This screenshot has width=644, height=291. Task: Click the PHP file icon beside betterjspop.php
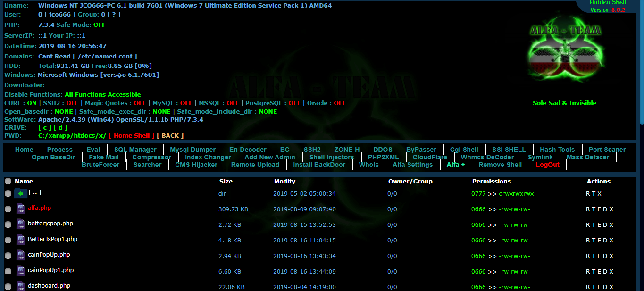point(21,224)
